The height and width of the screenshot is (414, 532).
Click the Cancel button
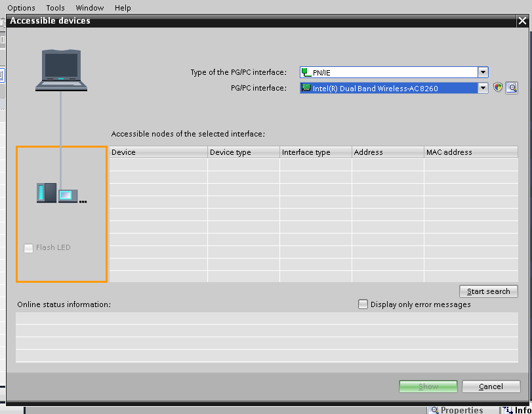[491, 386]
